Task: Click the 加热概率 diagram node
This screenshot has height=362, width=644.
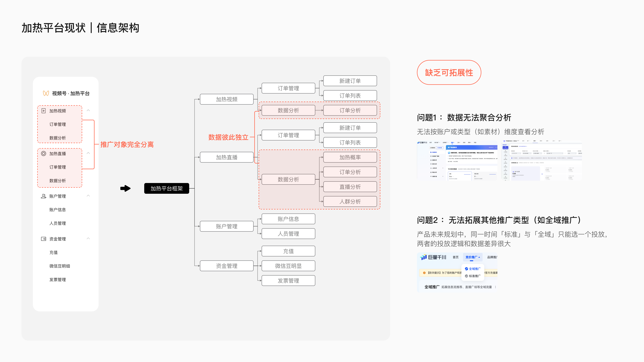Action: (350, 157)
